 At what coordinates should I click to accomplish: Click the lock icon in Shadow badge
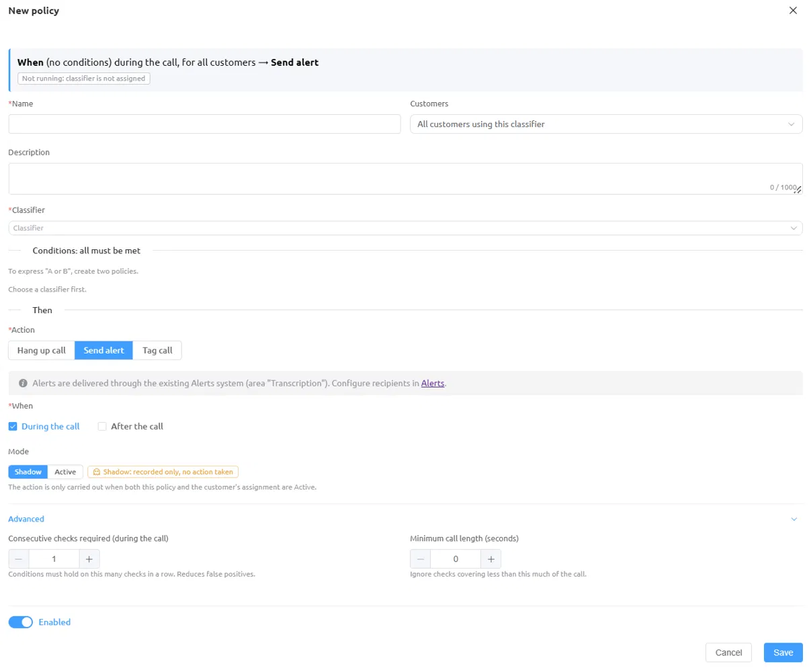click(97, 472)
